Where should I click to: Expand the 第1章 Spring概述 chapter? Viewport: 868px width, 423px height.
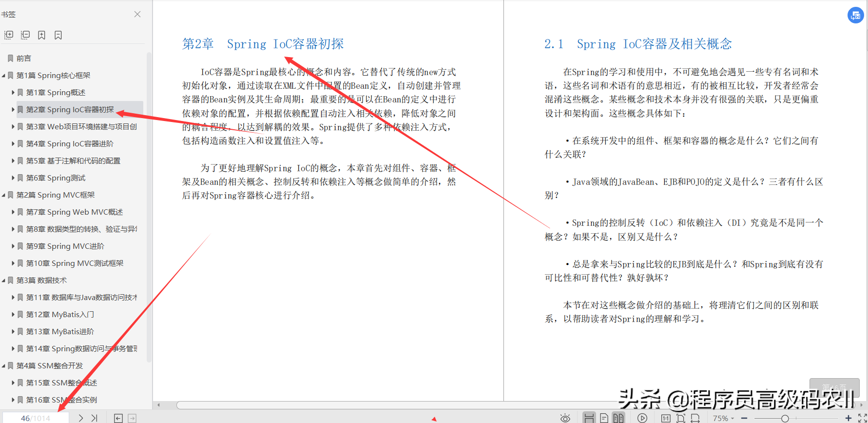13,92
